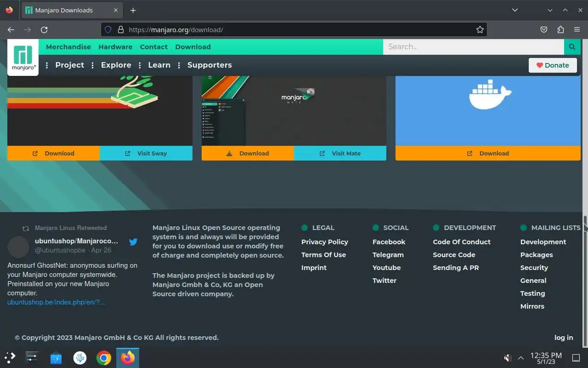Click the Manjaro logo in the header
Screen dimensions: 588x368
coord(23,57)
